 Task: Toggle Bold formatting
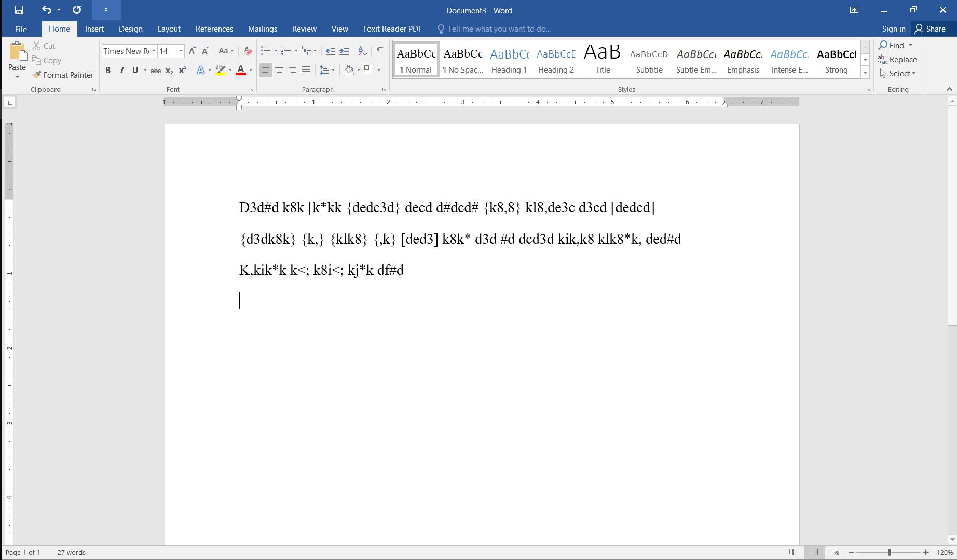pyautogui.click(x=108, y=71)
